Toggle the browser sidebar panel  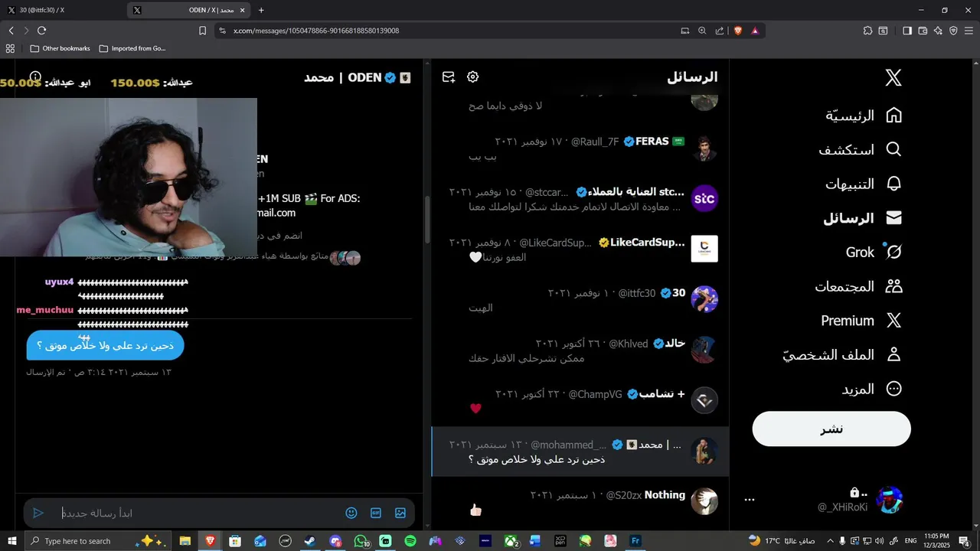(x=907, y=31)
